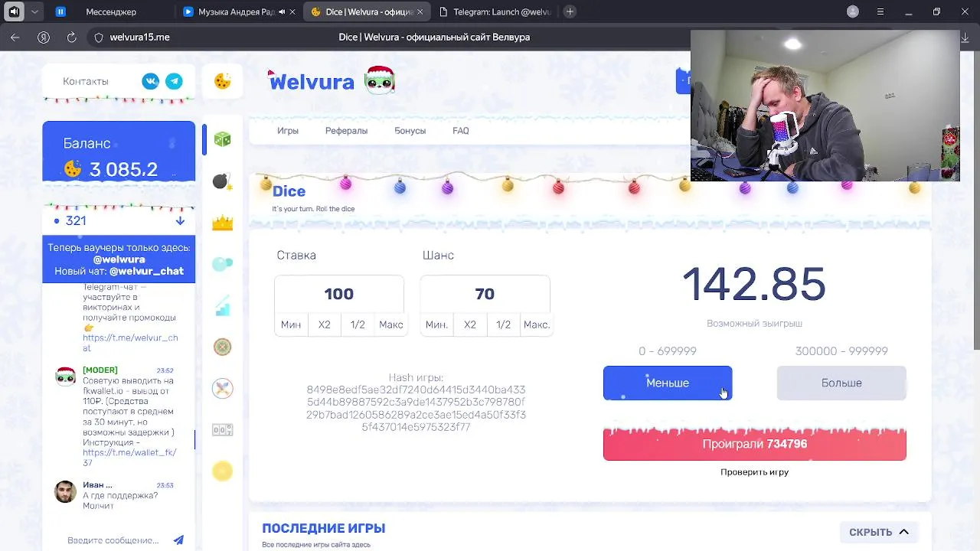Send chat message with paper plane icon
Viewport: 980px width, 551px height.
click(178, 540)
